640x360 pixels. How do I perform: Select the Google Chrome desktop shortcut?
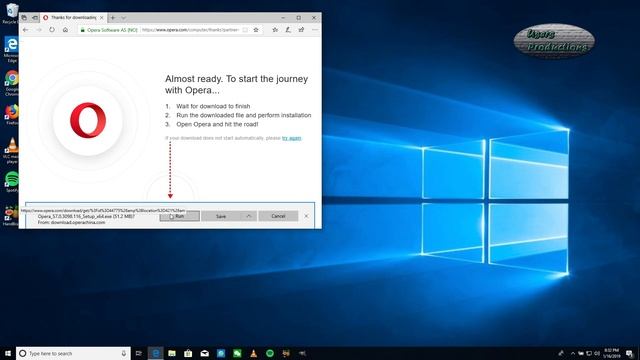[x=11, y=83]
